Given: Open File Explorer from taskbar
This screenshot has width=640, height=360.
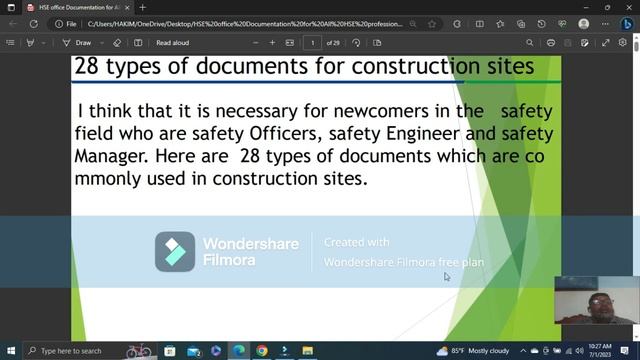Looking at the screenshot, I should point(307,351).
